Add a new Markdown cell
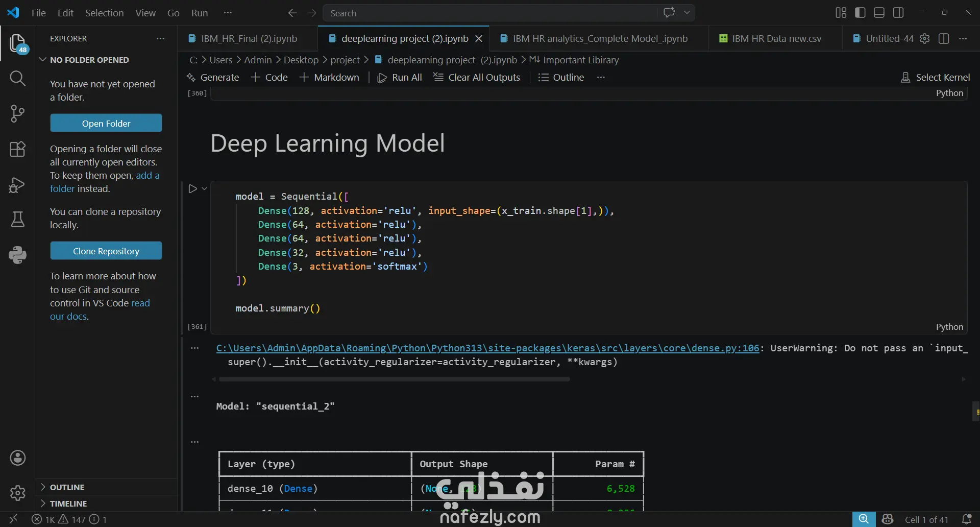The width and height of the screenshot is (980, 527). coord(330,77)
